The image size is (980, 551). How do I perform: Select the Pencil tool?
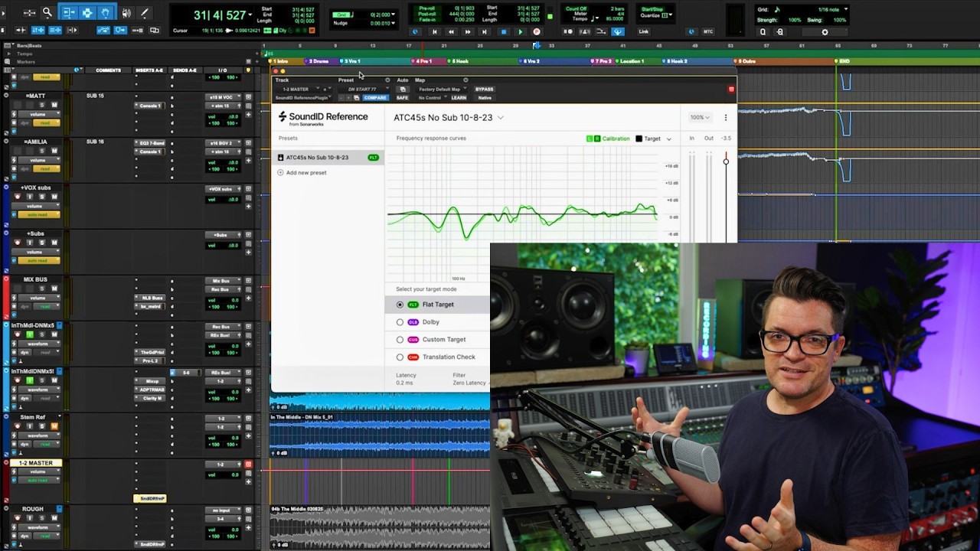144,12
